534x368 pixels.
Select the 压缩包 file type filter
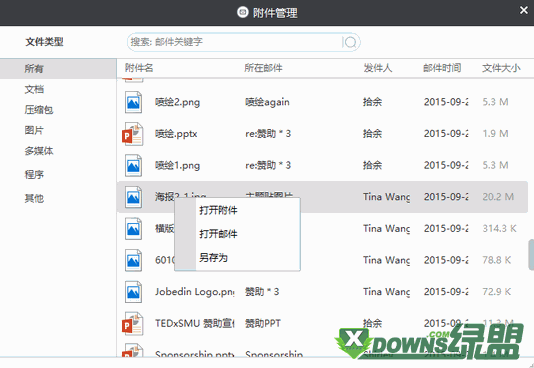point(39,110)
